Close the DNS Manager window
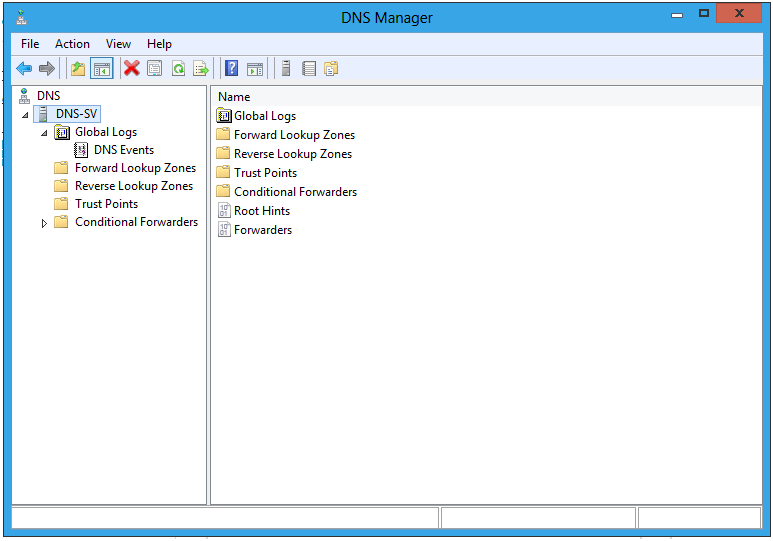The width and height of the screenshot is (773, 541). coord(739,14)
